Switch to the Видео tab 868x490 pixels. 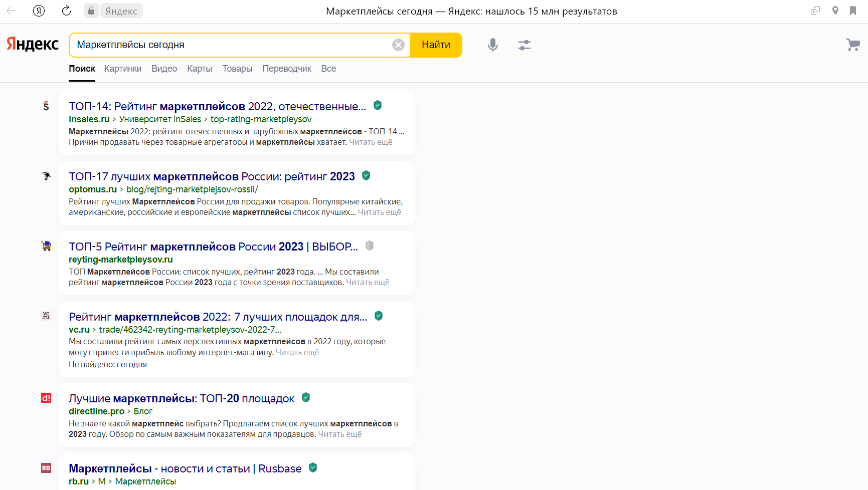point(164,69)
